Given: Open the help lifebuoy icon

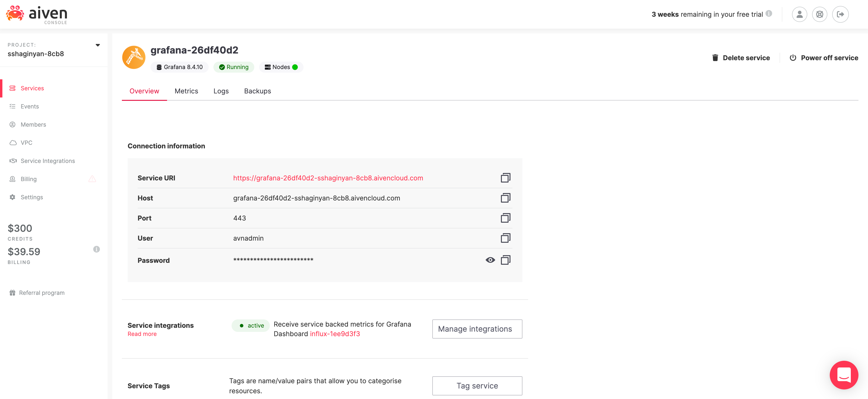Looking at the screenshot, I should coord(819,14).
